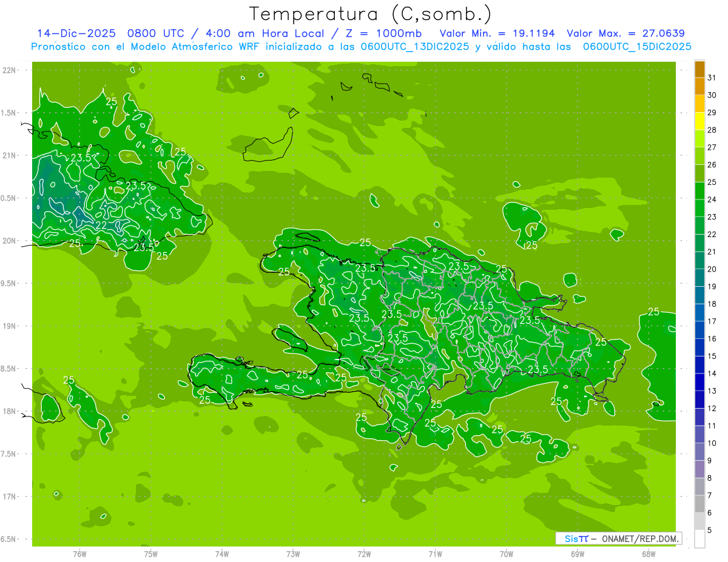Pick the gray swatch between 6 and 7

pos(699,504)
